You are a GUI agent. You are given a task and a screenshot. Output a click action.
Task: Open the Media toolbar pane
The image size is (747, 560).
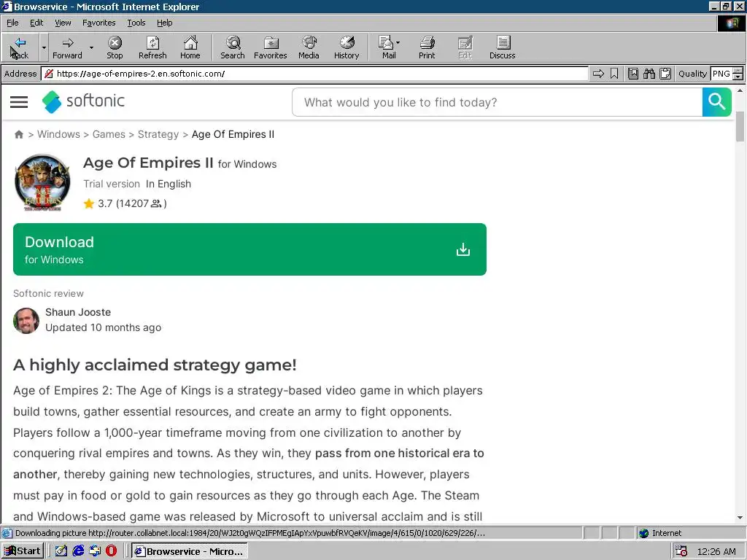tap(309, 47)
